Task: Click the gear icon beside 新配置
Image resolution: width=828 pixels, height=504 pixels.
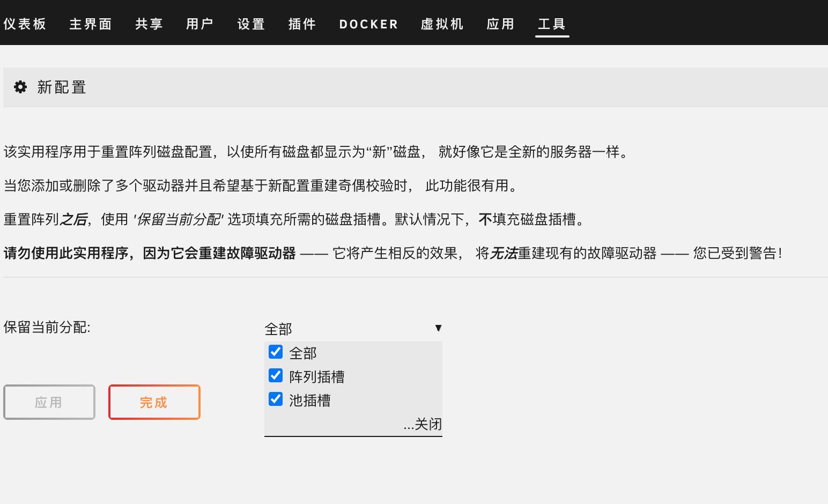Action: point(20,87)
